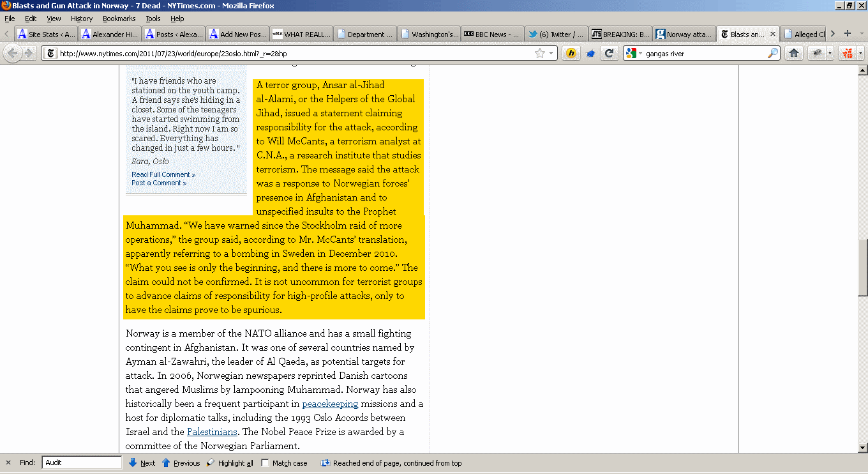Find the next match
The height and width of the screenshot is (474, 868).
[142, 463]
